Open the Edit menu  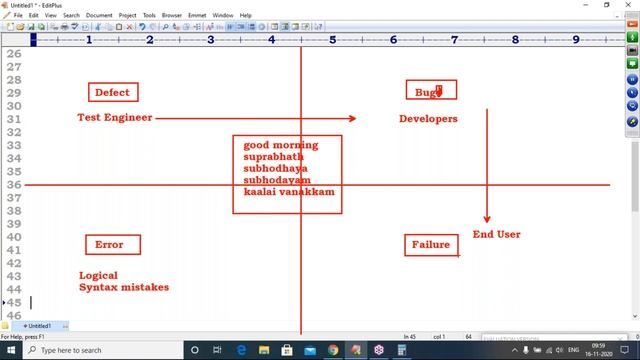tap(33, 15)
